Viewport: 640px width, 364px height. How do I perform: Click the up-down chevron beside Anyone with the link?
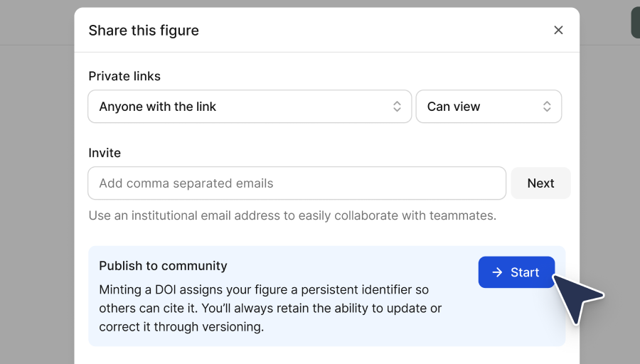tap(398, 107)
